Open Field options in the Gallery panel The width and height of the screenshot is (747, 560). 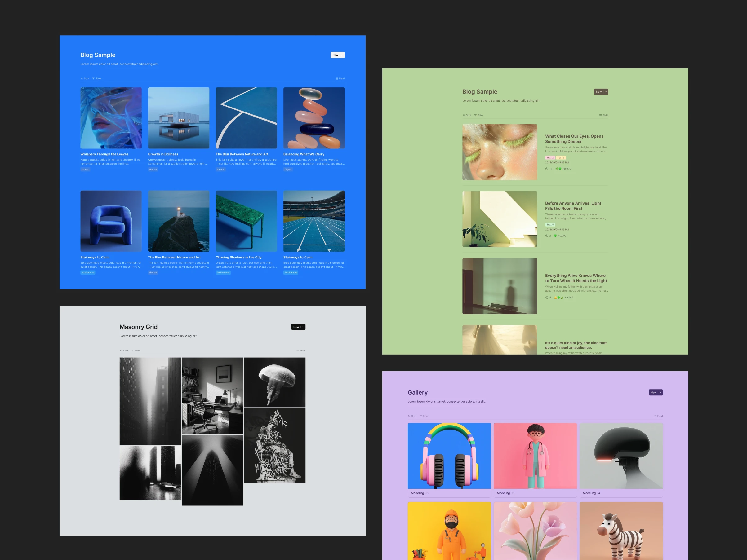pos(658,416)
